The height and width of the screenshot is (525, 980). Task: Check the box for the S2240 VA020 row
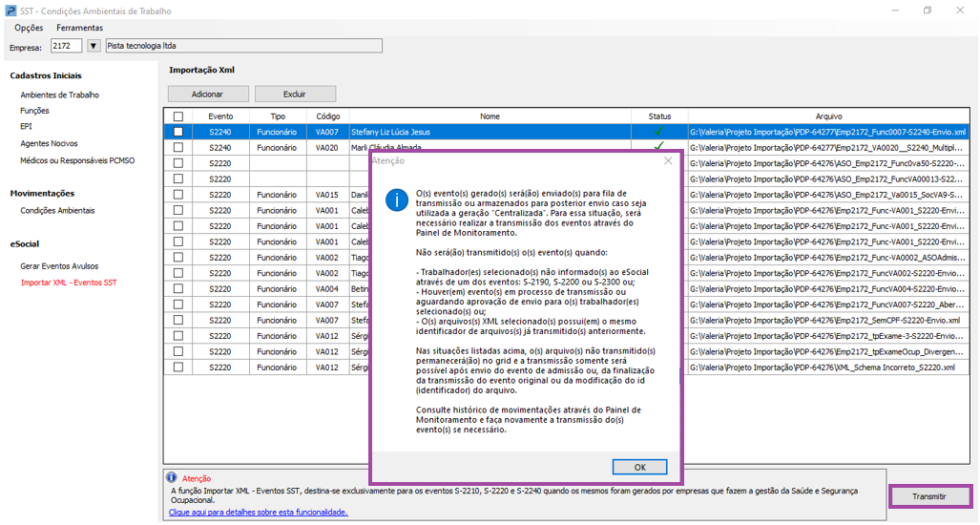[x=178, y=148]
